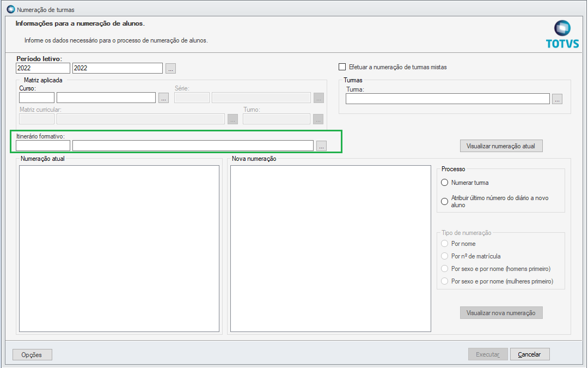Click the Matriz curricular description field
This screenshot has height=368, width=588.
[x=140, y=119]
